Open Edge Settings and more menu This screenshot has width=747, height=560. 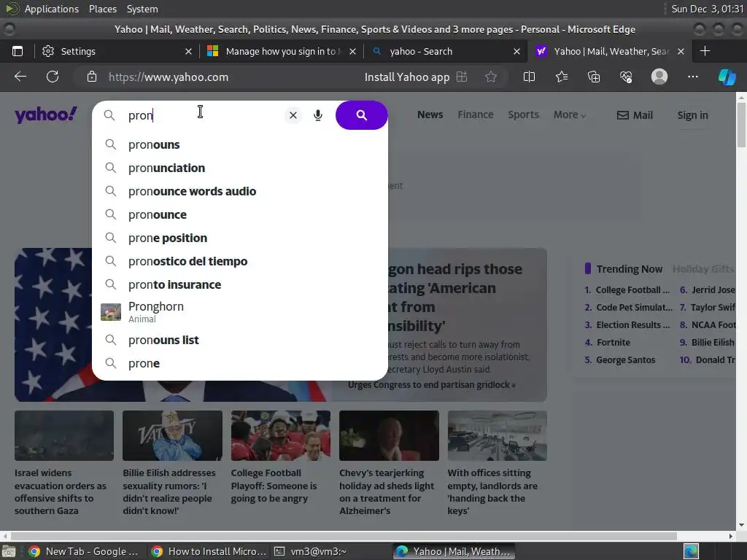693,77
